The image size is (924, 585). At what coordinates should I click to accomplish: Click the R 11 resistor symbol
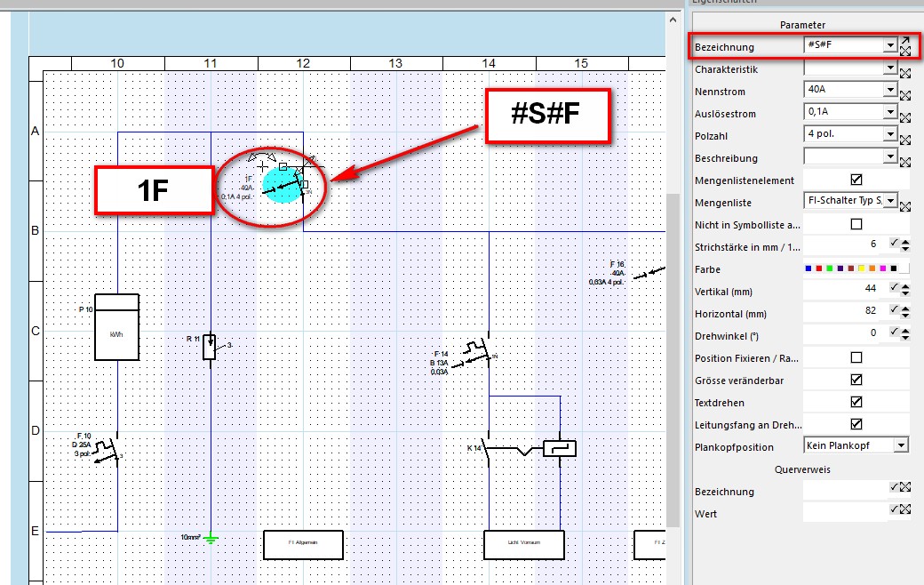click(210, 346)
